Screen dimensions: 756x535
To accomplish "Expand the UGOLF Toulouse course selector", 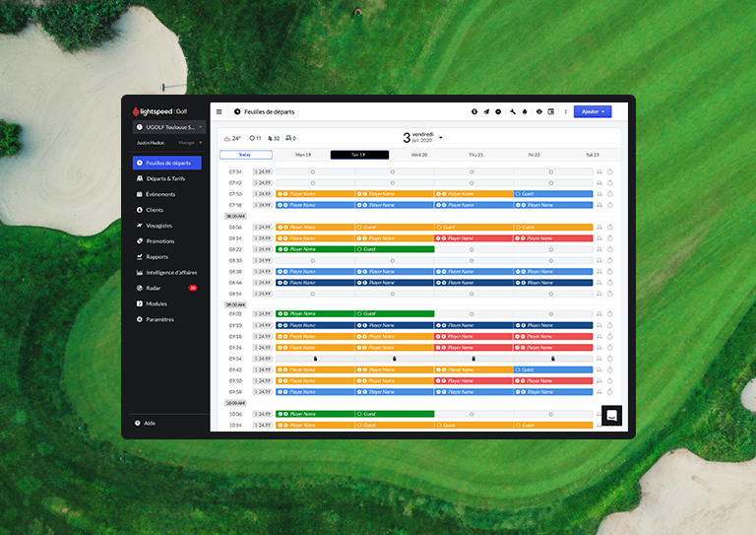I will (168, 127).
